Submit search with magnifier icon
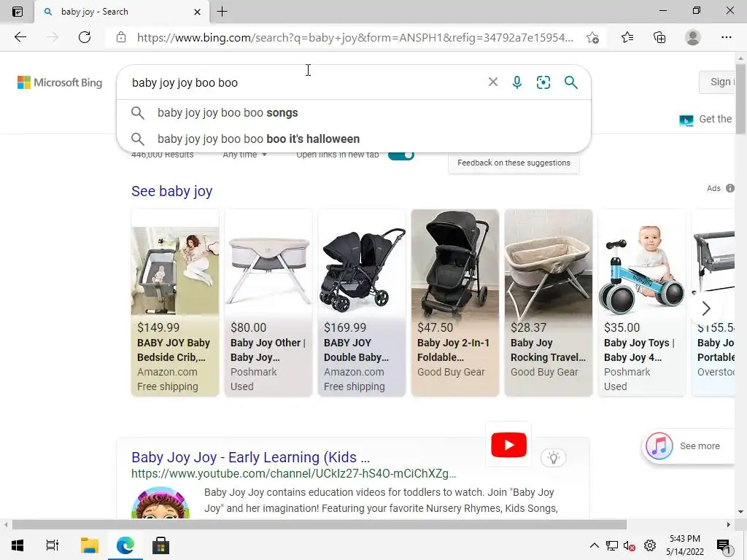Screen dimensions: 747x560 point(570,82)
